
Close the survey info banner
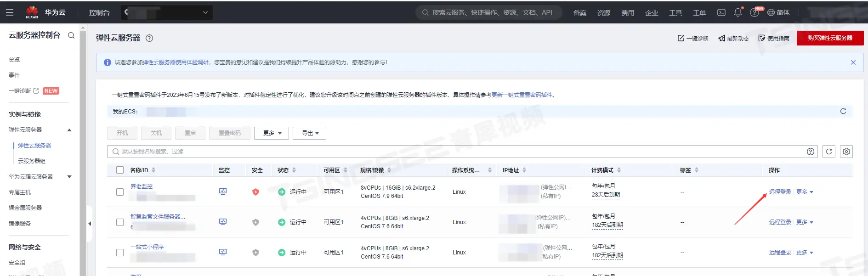pyautogui.click(x=853, y=62)
